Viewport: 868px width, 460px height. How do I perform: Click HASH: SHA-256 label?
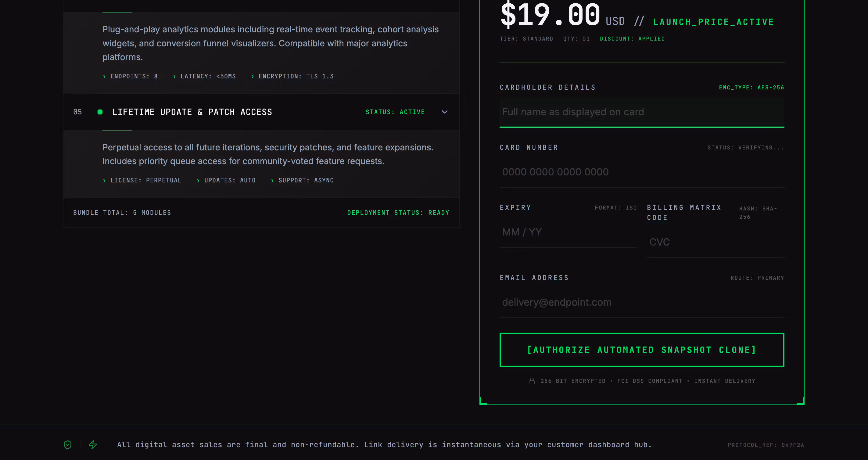[x=758, y=213]
